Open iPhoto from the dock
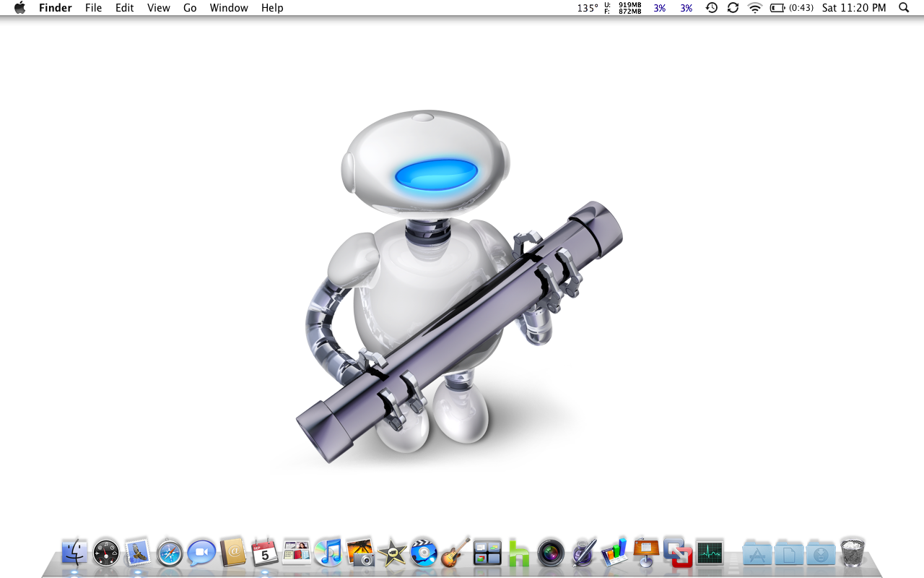The height and width of the screenshot is (578, 924). coord(359,553)
